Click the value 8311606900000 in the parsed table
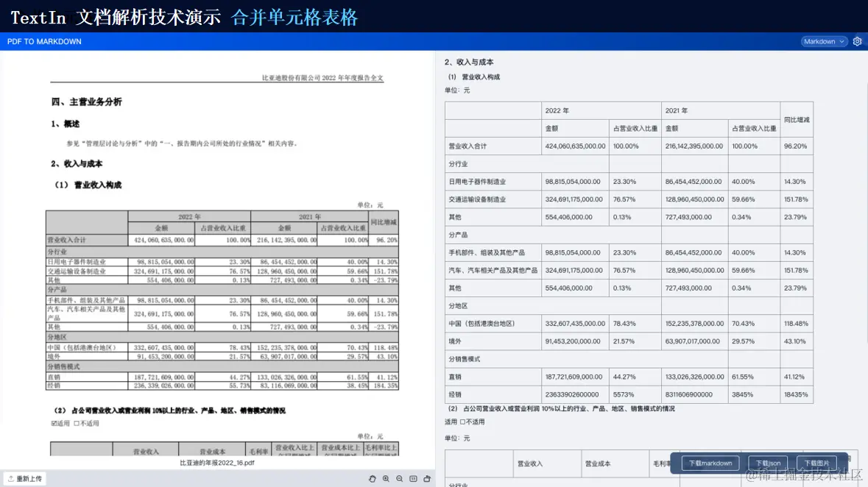The height and width of the screenshot is (487, 868). [x=689, y=394]
